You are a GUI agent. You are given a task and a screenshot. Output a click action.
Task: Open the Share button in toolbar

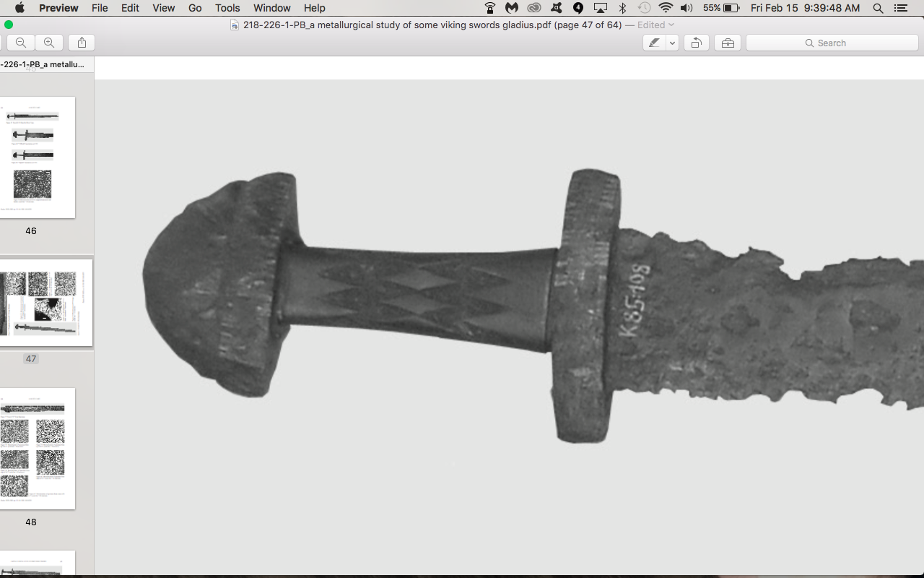(82, 43)
